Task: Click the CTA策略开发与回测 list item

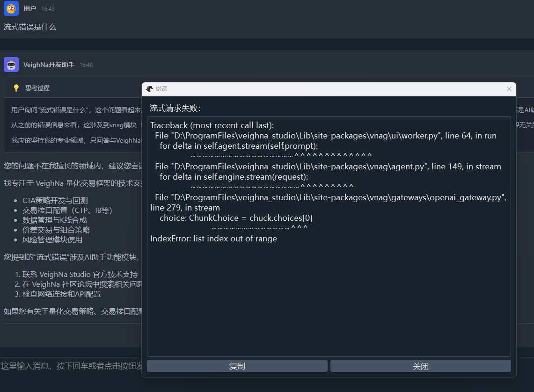Action: point(55,200)
